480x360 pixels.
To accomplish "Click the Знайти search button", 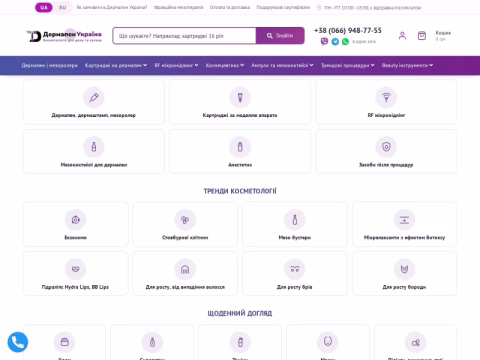I will point(280,36).
